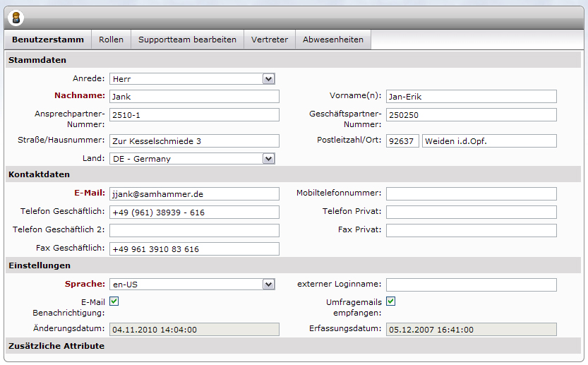Viewport: 588px width, 365px height.
Task: Click the empty Mobiltelefonnummer field
Action: click(471, 193)
